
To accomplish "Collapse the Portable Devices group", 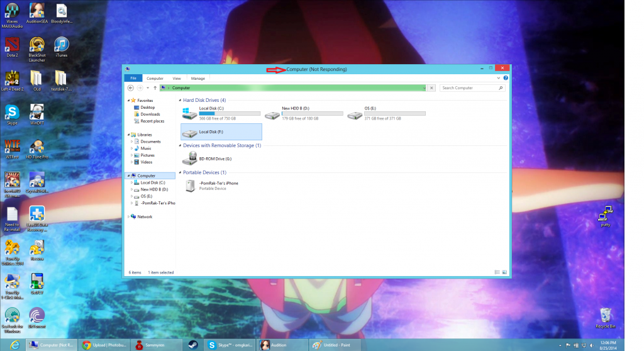I will (x=180, y=172).
